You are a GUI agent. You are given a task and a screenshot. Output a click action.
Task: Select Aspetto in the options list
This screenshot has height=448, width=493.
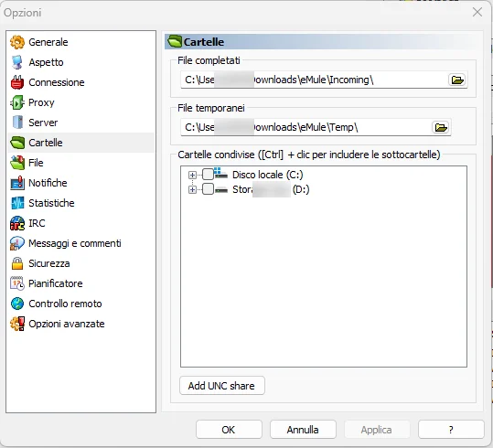pos(80,62)
